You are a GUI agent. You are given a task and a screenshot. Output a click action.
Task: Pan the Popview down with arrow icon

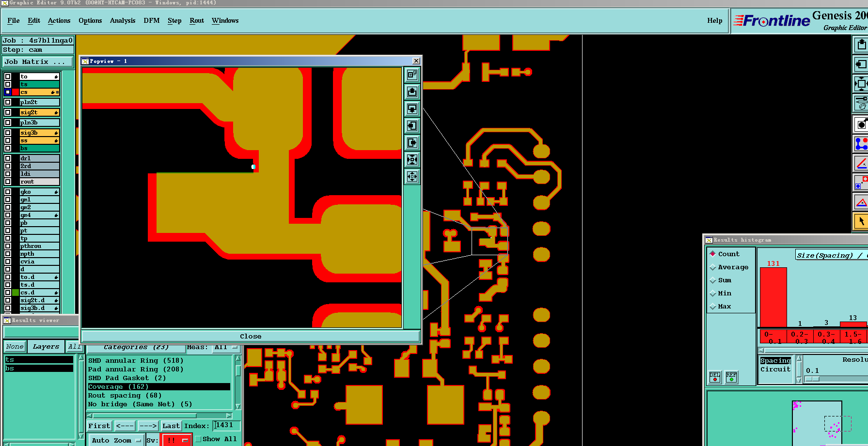pyautogui.click(x=412, y=108)
